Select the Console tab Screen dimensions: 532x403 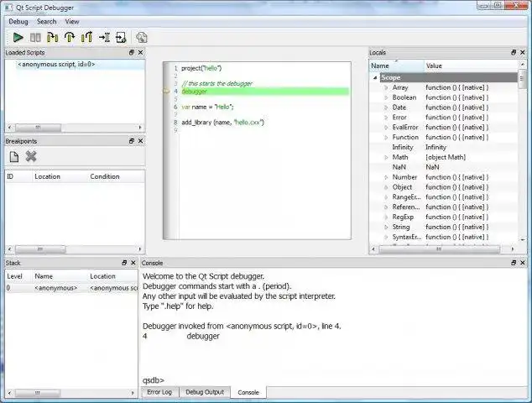tap(248, 392)
